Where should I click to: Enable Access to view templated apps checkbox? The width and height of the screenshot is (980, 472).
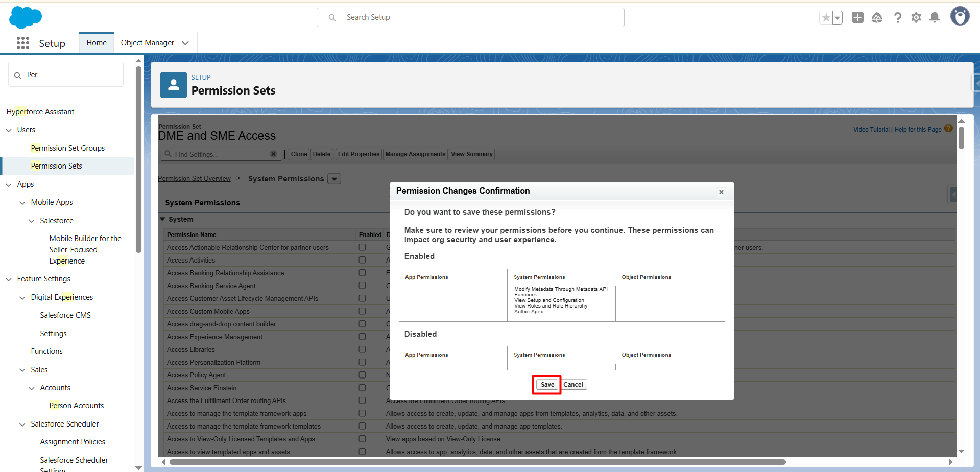(362, 452)
